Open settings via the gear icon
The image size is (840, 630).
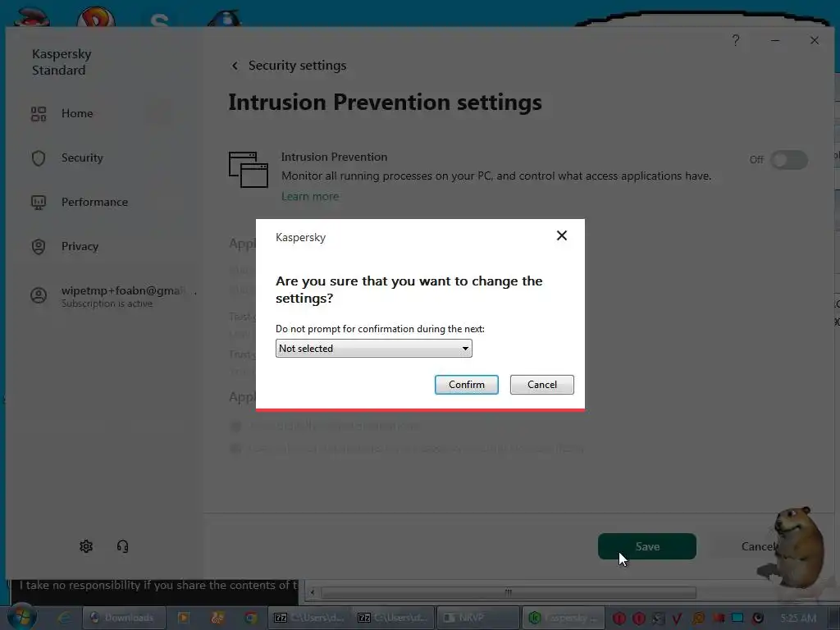(86, 546)
